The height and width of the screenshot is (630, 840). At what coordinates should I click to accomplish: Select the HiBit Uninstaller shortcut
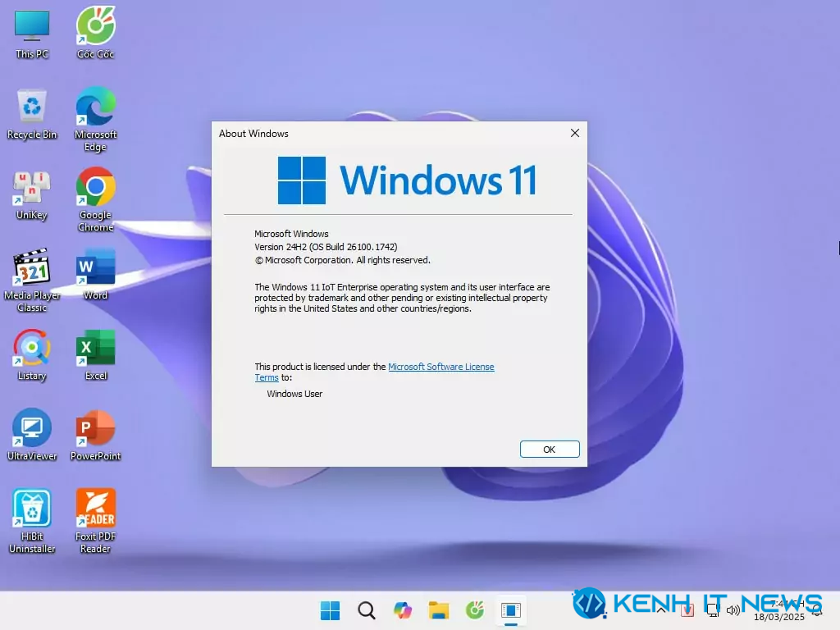(32, 521)
